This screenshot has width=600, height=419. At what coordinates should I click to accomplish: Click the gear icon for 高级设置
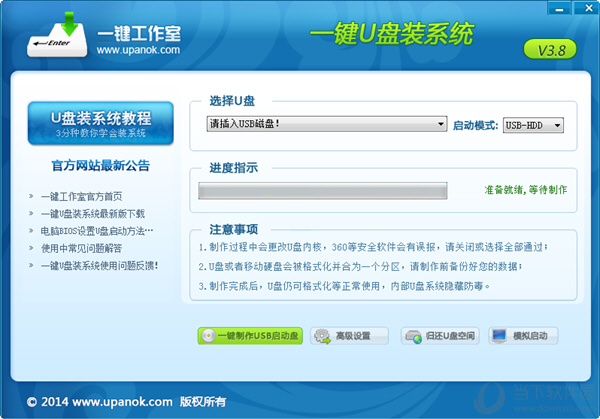click(322, 336)
